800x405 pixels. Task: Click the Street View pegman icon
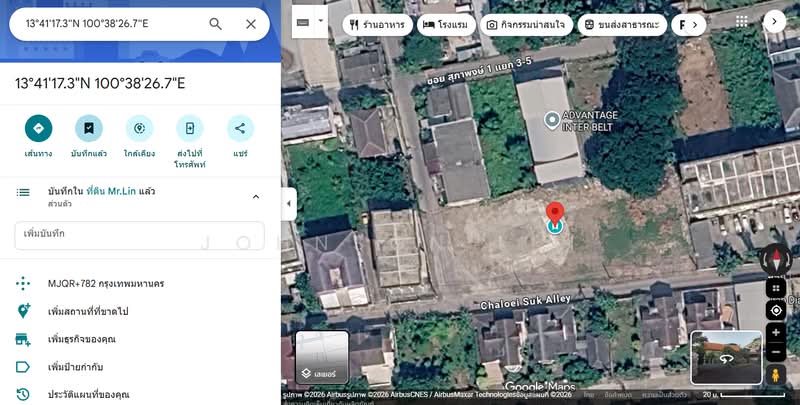coord(775,374)
